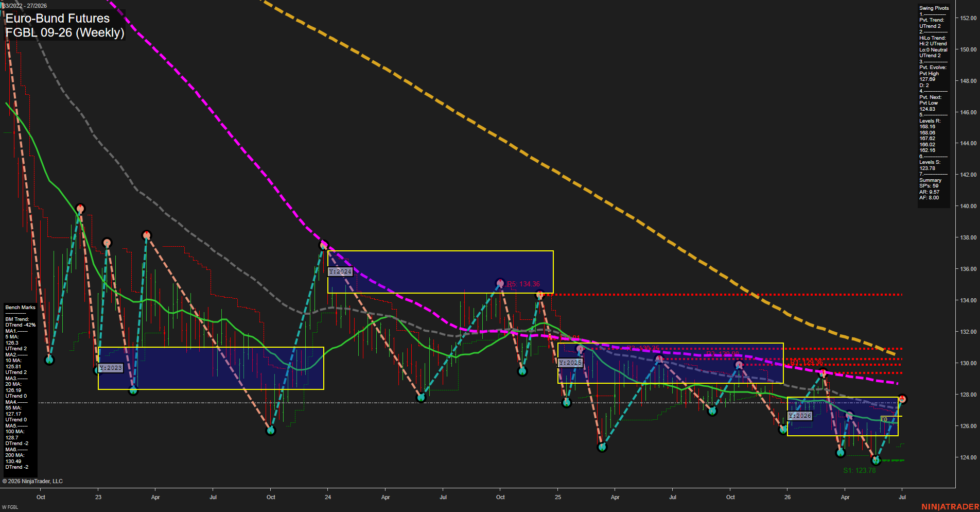This screenshot has height=512, width=980.
Task: Click the AF: 8.00 summary value
Action: [929, 198]
